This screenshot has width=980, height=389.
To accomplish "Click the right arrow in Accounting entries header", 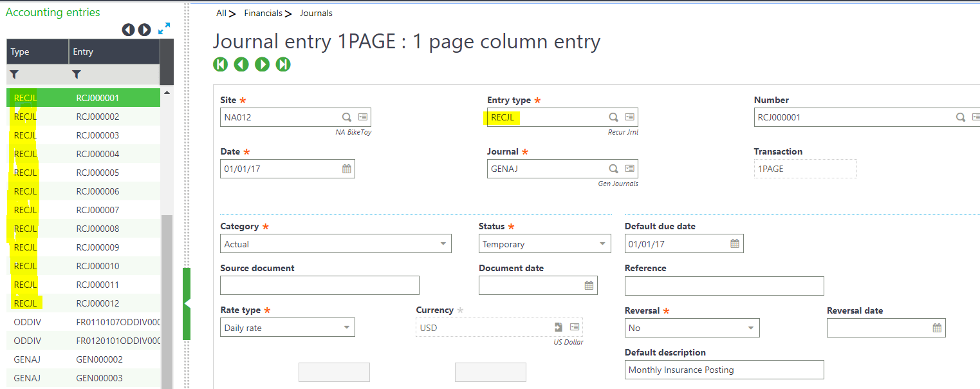I will (x=144, y=29).
